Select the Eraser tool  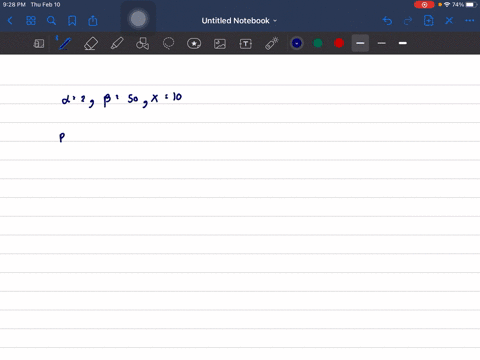[x=91, y=43]
